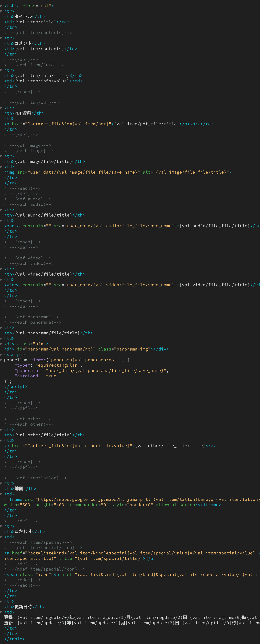The image size is (260, 644).
Task: Click the line "type": "equirectangular"
Action: tap(48, 365)
